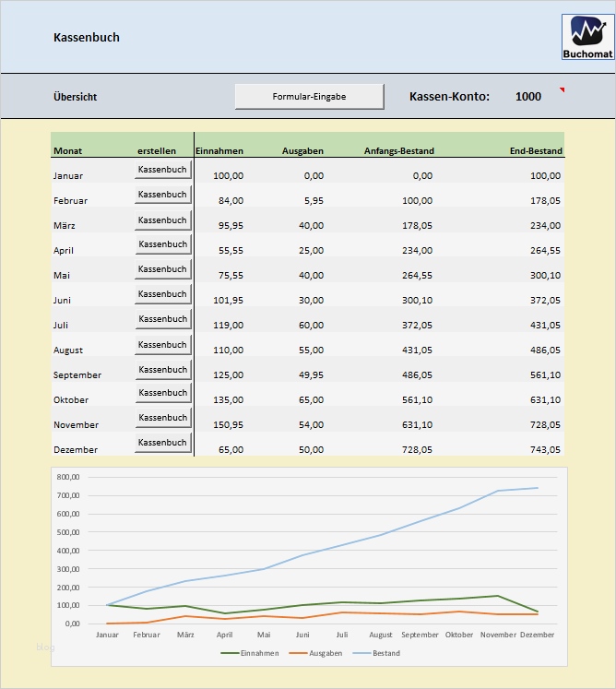Generate the März Kassenbuch

[x=162, y=220]
